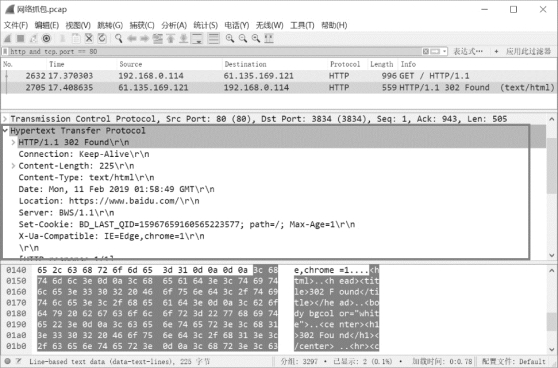Zoom out the main window text
This screenshot has height=368, width=558.
(x=243, y=38)
